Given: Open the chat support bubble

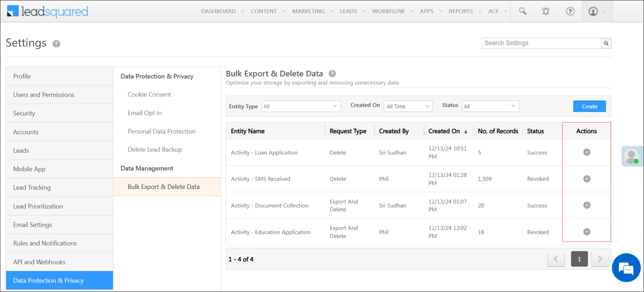Looking at the screenshot, I should 626,268.
